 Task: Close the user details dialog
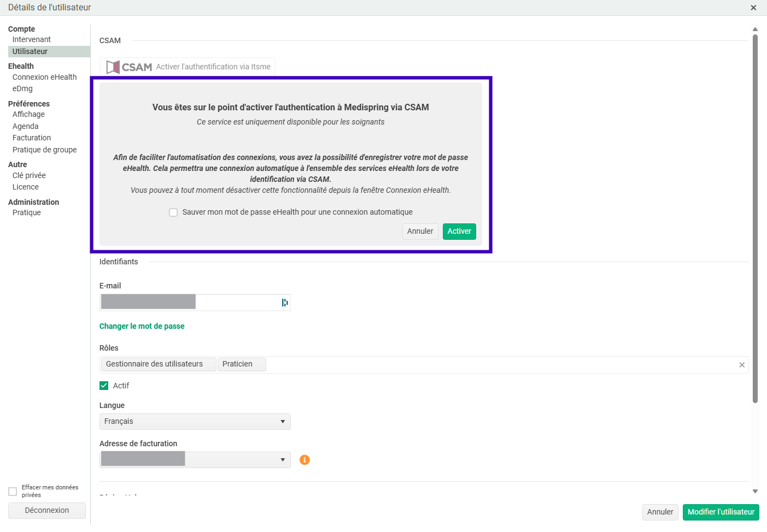click(x=753, y=8)
